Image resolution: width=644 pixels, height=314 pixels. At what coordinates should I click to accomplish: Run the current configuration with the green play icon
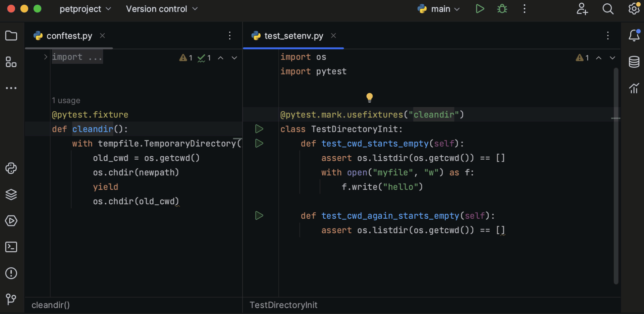(x=480, y=9)
